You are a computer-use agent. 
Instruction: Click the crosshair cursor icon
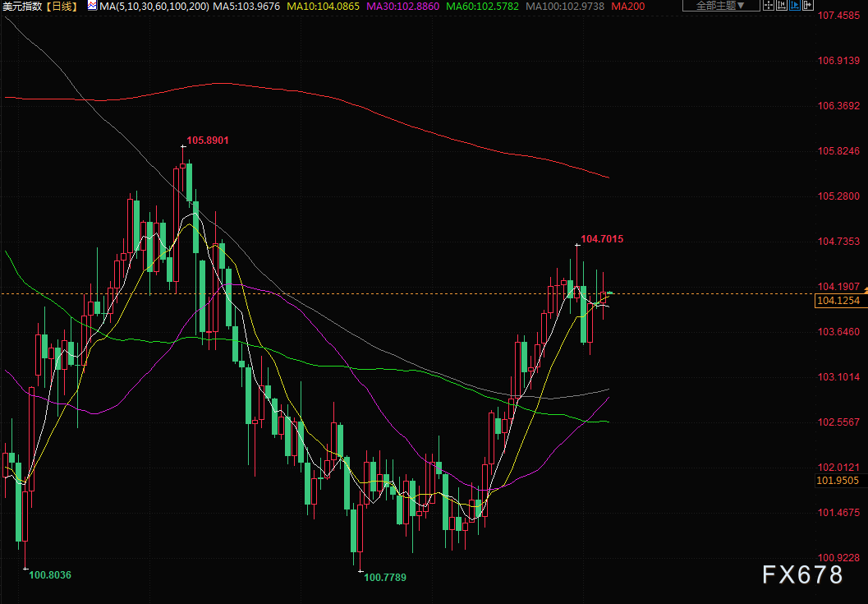pos(769,6)
